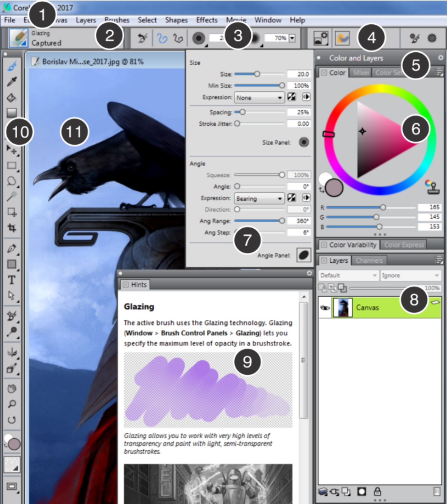
Task: Open the Size Expression dropdown set to None
Action: point(259,98)
